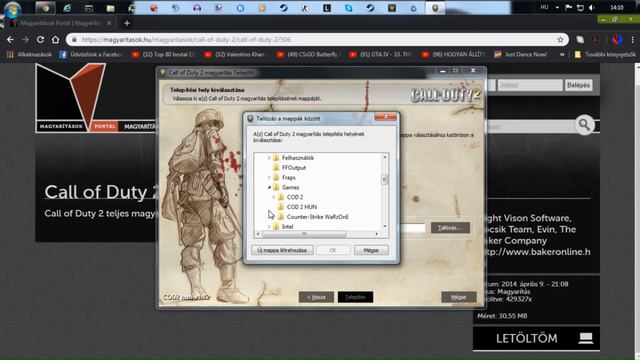Go forward in the browser
The height and width of the screenshot is (360, 640).
(x=25, y=40)
